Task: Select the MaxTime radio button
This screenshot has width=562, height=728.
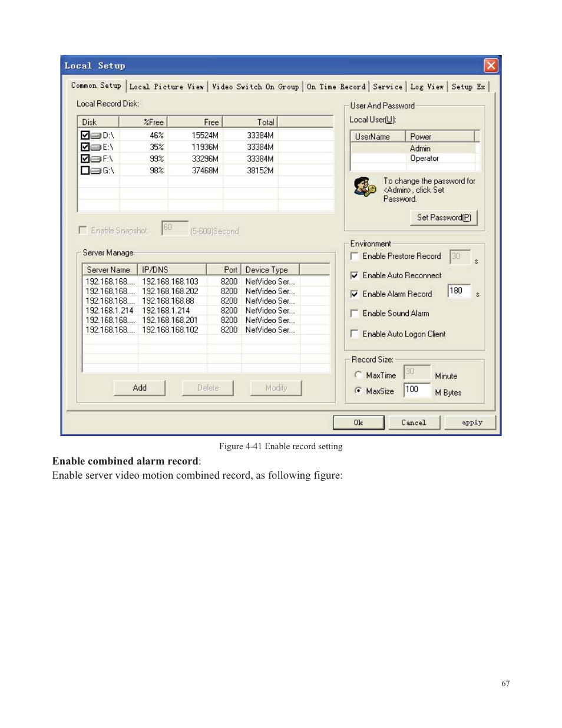Action: (x=358, y=375)
